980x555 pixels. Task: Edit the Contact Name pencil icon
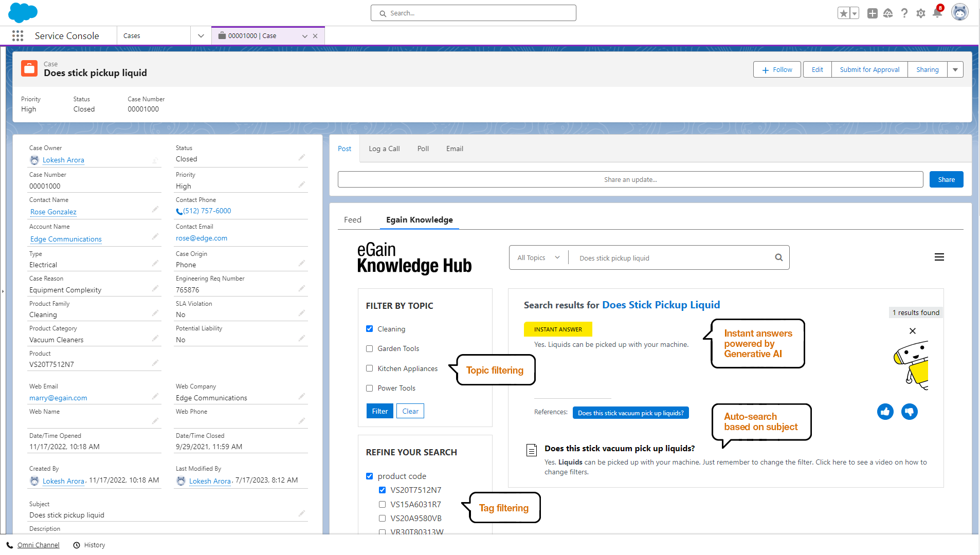155,210
